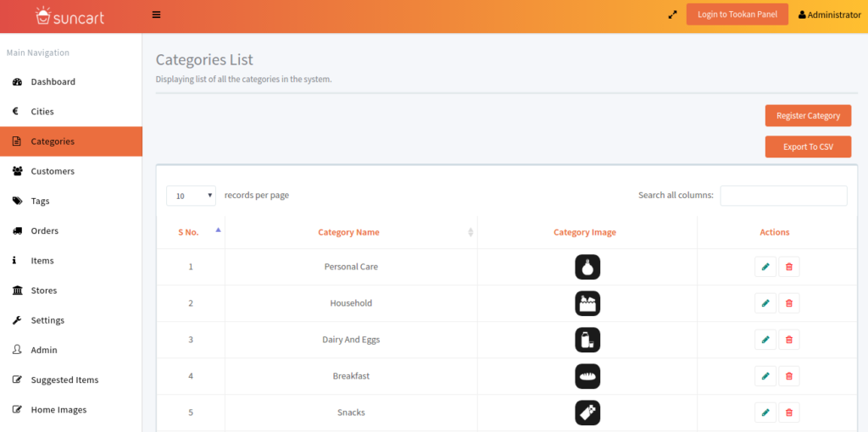Click the hamburger sidebar toggle icon
The image size is (868, 432).
156,14
